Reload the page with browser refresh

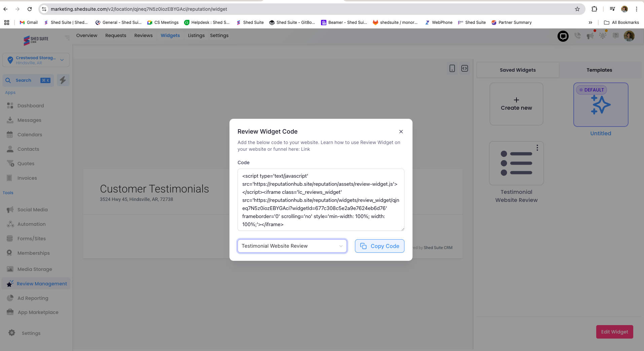(x=30, y=9)
